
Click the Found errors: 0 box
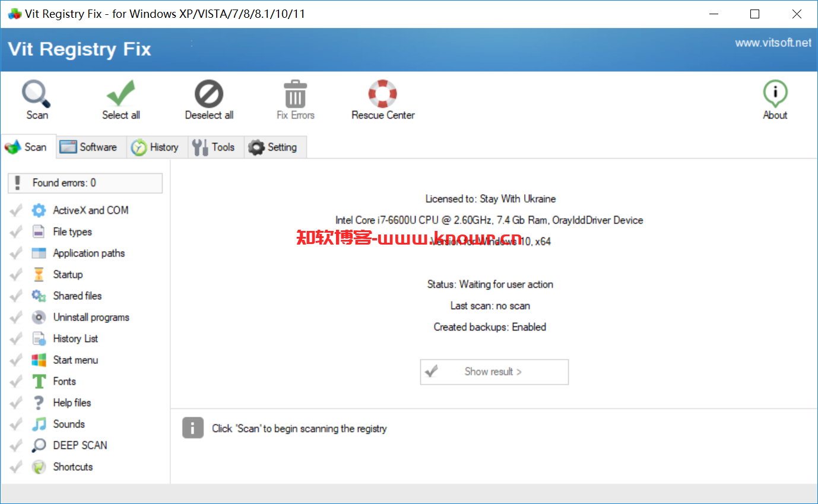85,183
